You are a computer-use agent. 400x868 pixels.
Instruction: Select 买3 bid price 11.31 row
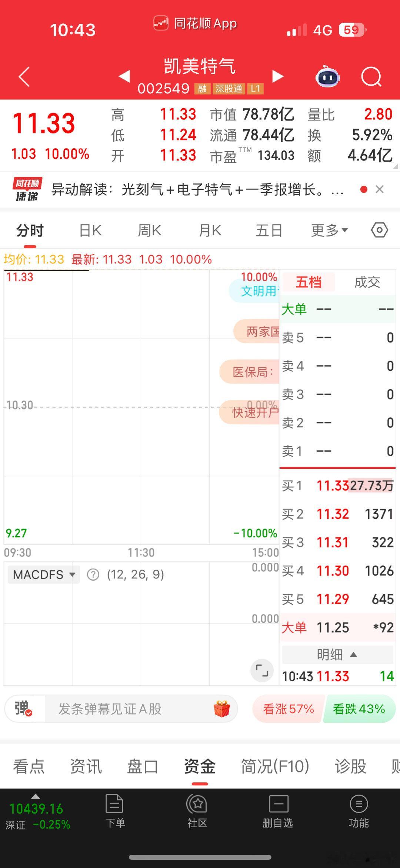click(337, 543)
